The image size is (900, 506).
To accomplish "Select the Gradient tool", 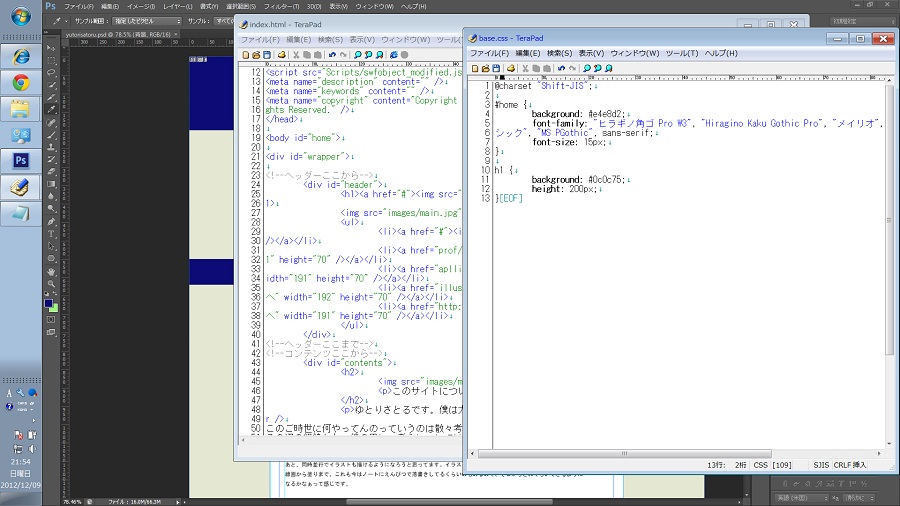I will pos(51,184).
